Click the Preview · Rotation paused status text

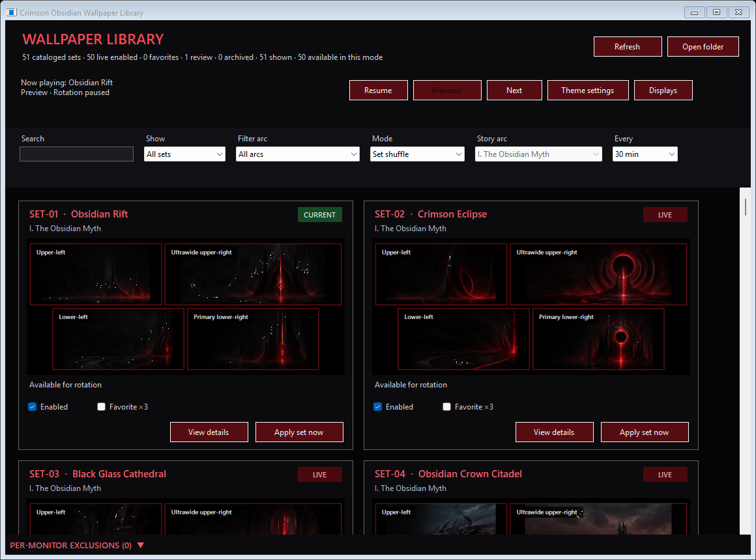pyautogui.click(x=65, y=92)
